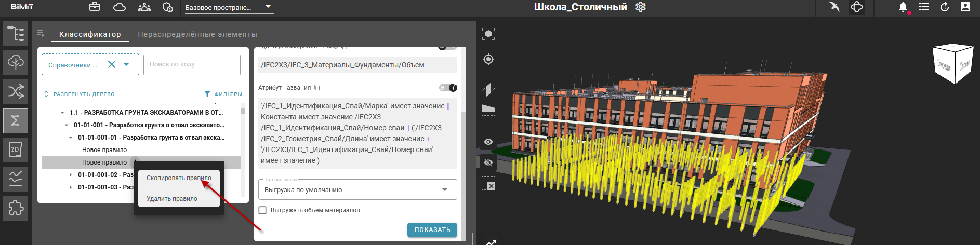Collapse the 01-01-001-01 tree node
Image resolution: width=980 pixels, height=245 pixels.
(71, 138)
